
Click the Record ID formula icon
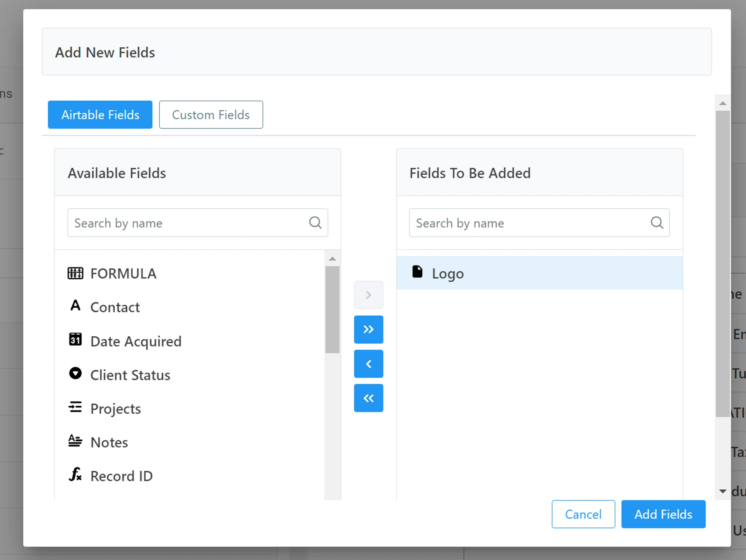75,475
